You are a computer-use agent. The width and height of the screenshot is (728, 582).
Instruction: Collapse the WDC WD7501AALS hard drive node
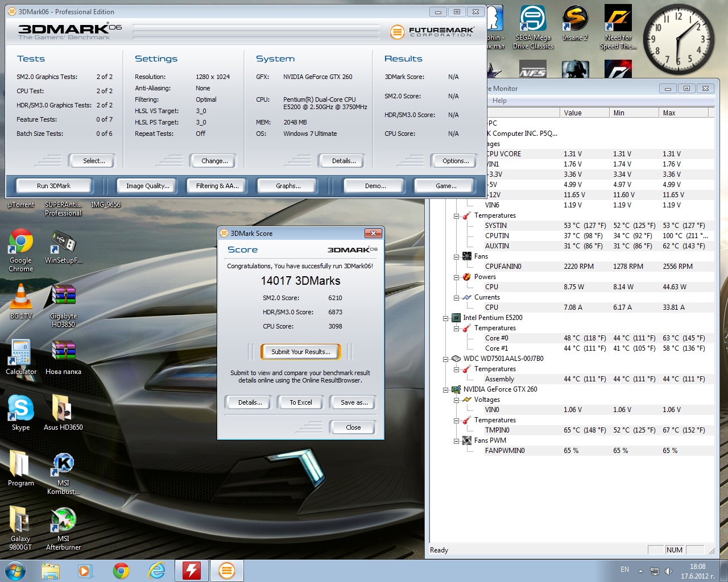pyautogui.click(x=446, y=359)
